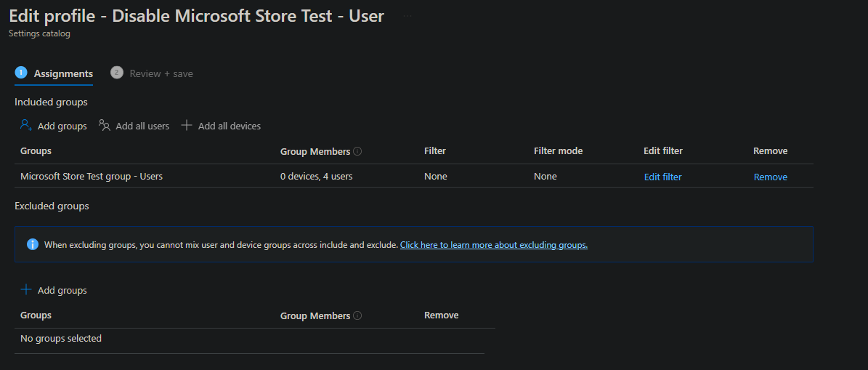Click the excluded table Group Members header
This screenshot has height=370, width=868.
315,315
